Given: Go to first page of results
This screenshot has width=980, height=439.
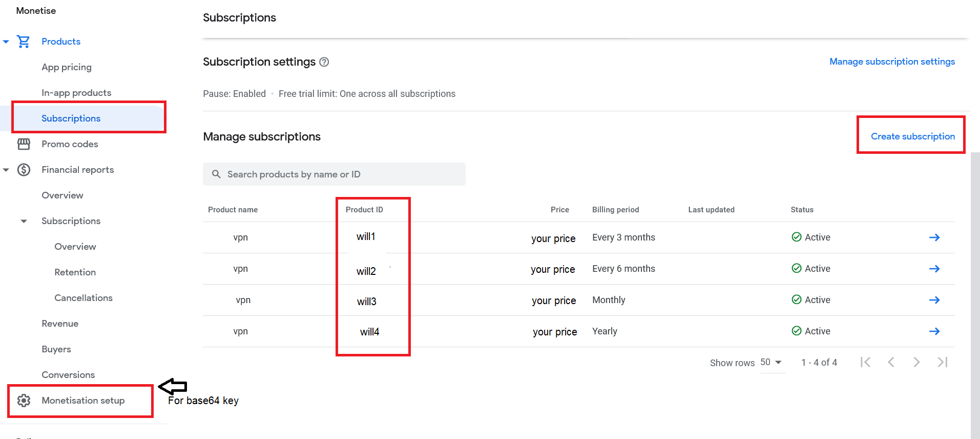Looking at the screenshot, I should coord(865,363).
